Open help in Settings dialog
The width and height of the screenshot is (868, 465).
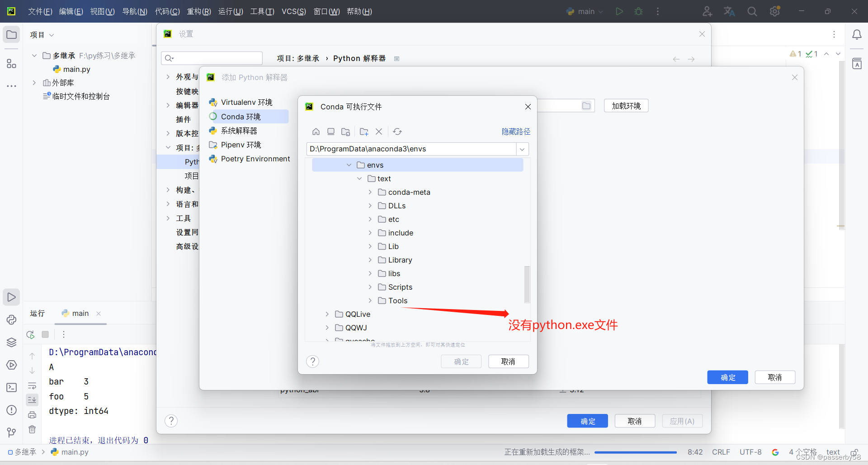[171, 421]
